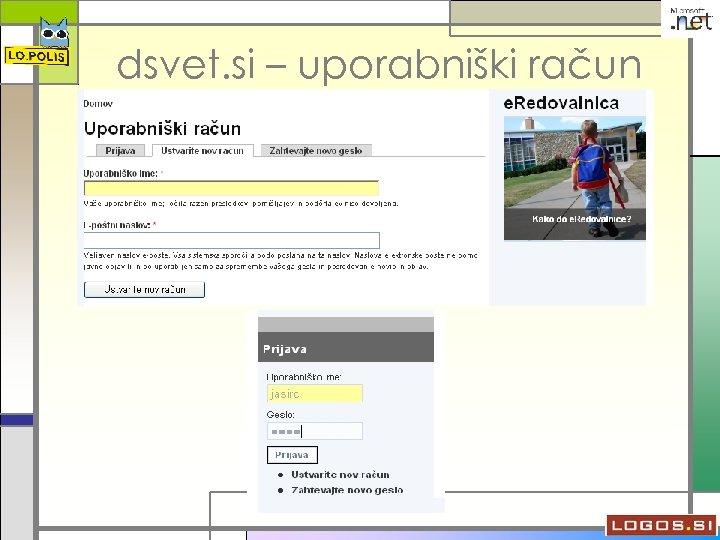The image size is (720, 540).
Task: Click the Uporabniški račun page heading
Action: coord(162,129)
